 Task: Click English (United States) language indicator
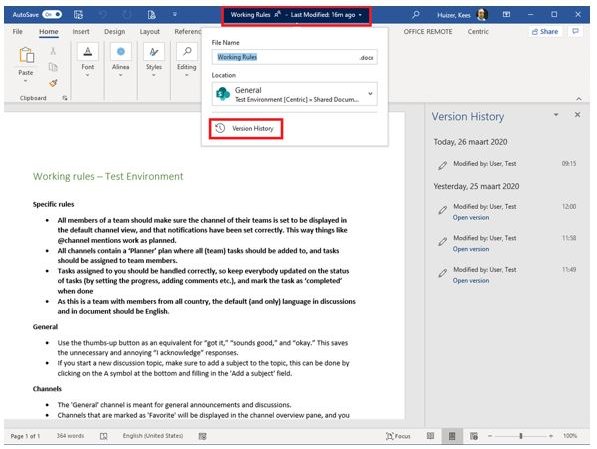click(x=153, y=436)
